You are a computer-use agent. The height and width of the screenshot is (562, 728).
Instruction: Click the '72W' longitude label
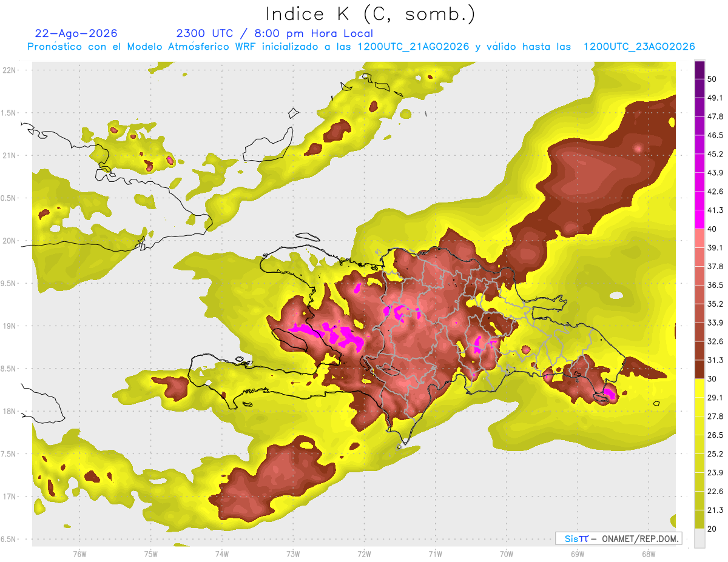(x=364, y=554)
